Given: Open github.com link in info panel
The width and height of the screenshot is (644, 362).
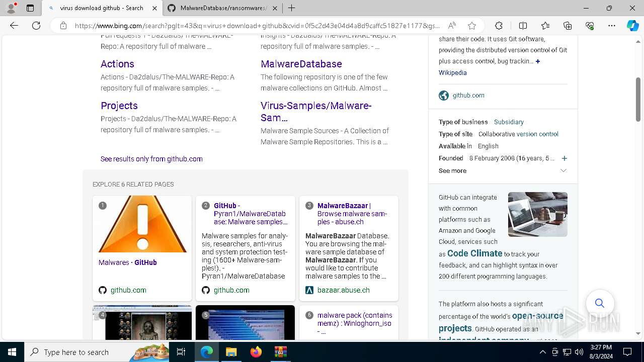Looking at the screenshot, I should click(468, 95).
